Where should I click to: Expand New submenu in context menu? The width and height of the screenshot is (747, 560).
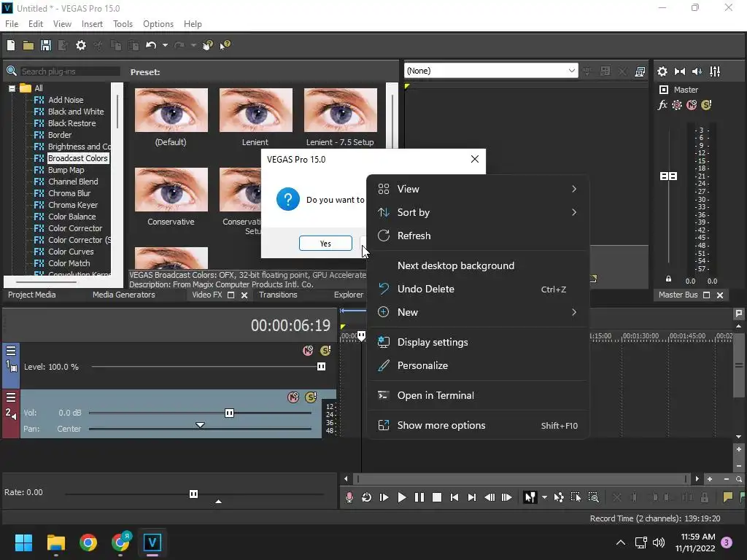pos(478,312)
